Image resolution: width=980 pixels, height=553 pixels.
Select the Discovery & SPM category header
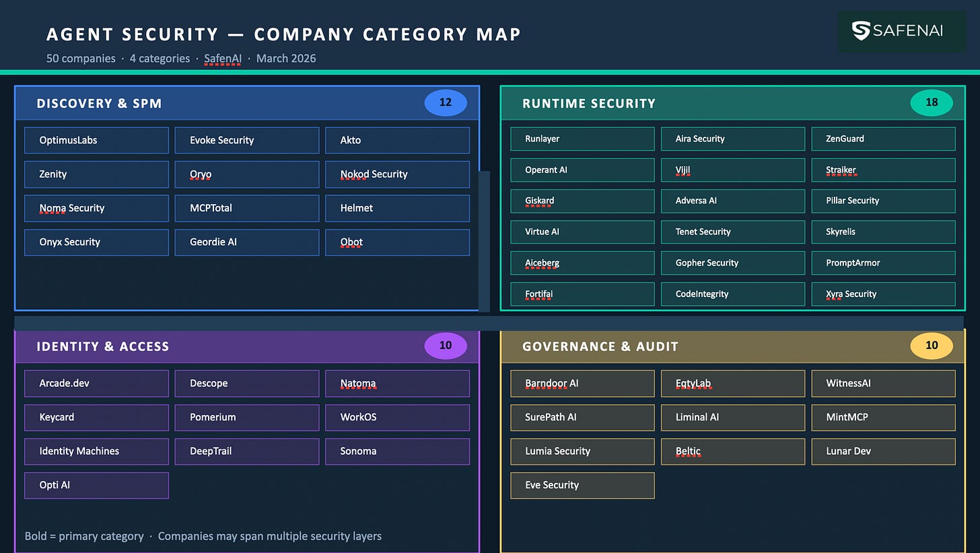point(247,103)
